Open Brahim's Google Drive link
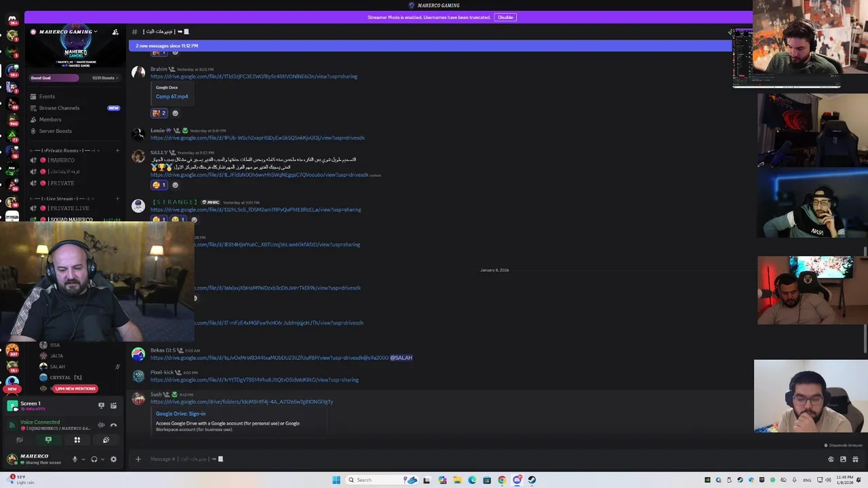The width and height of the screenshot is (868, 488). [x=254, y=77]
